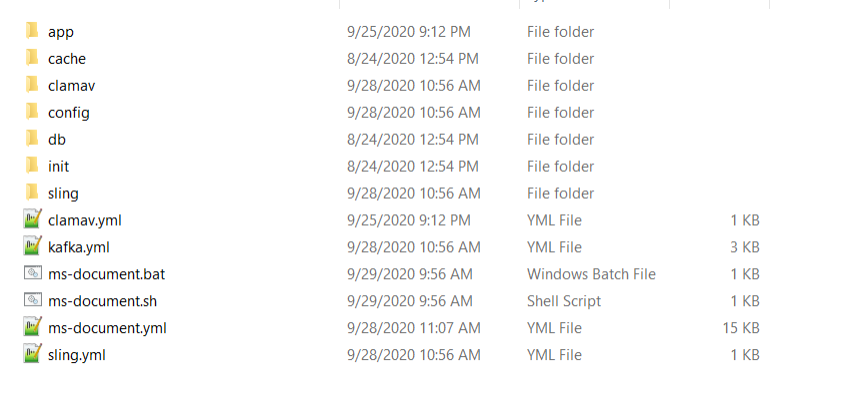Click the Shell Script type label

coord(564,300)
